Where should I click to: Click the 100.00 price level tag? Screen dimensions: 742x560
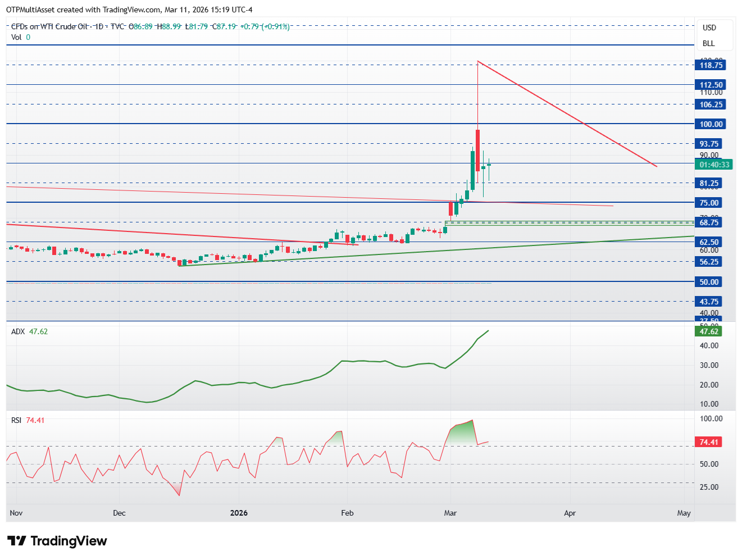tap(711, 124)
